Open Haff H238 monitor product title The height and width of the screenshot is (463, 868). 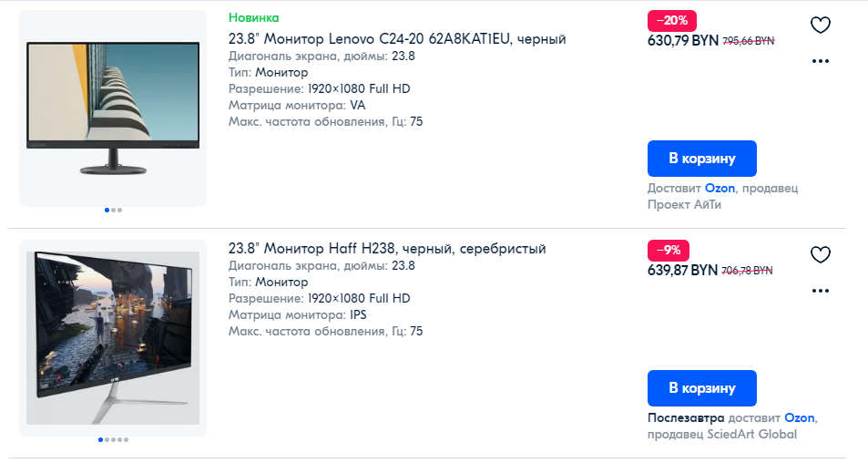point(387,249)
